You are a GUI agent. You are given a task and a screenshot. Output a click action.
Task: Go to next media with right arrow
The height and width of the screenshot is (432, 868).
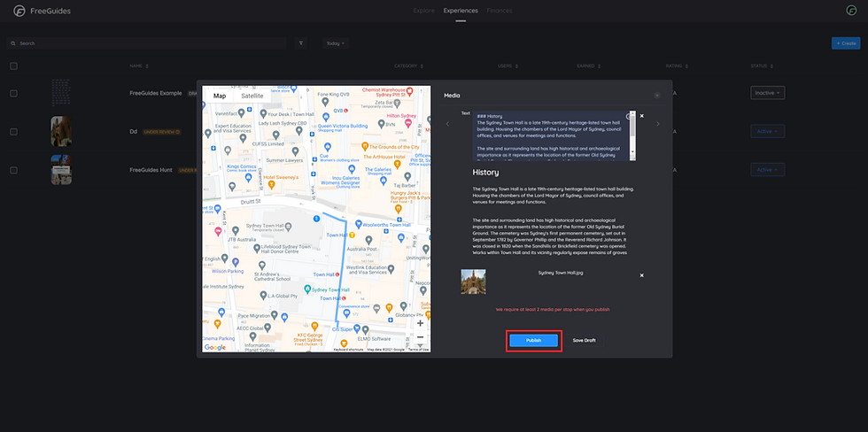(657, 124)
